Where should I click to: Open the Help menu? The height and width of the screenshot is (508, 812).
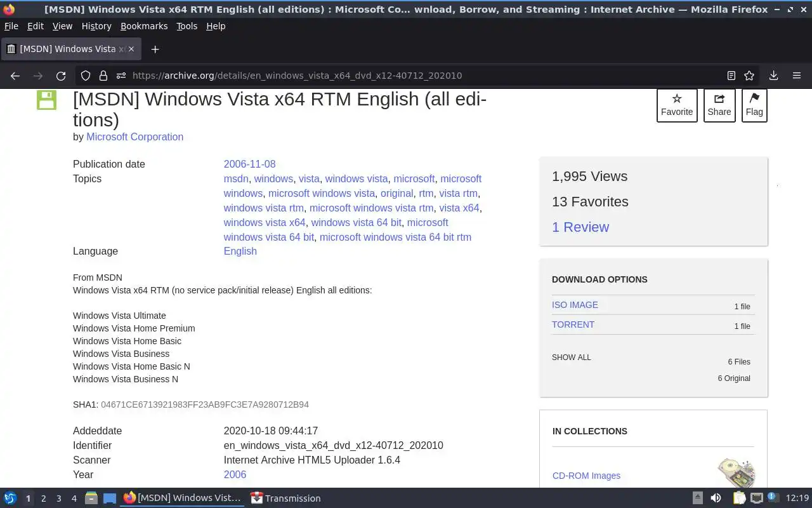click(x=216, y=26)
